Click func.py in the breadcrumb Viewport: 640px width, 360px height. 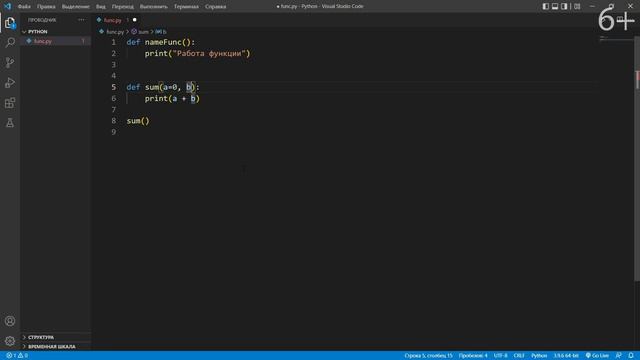pos(115,31)
